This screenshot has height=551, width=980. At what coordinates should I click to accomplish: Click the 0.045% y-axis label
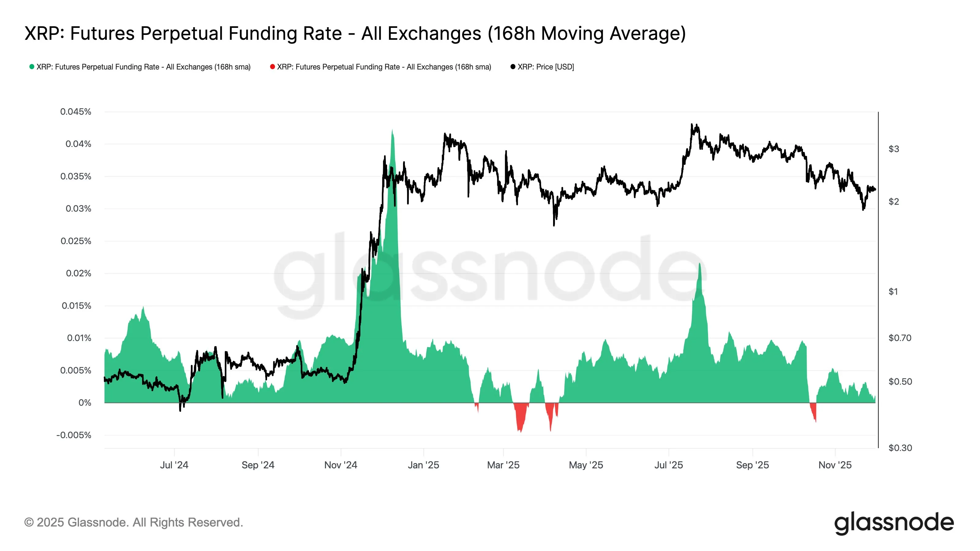(76, 112)
